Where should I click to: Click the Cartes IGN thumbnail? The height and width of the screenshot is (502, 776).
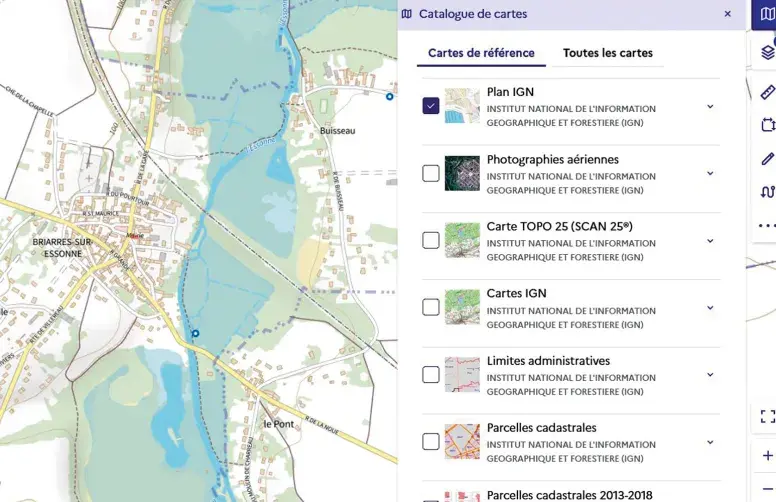point(462,307)
